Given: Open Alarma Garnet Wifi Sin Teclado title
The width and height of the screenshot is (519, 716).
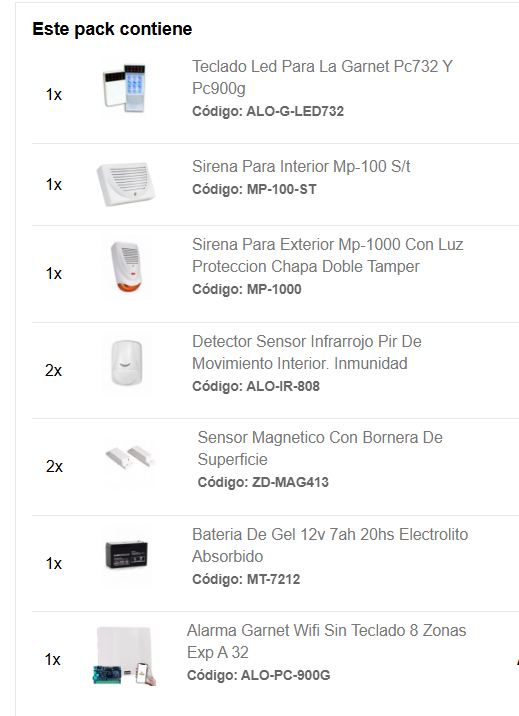Looking at the screenshot, I should pos(326,641).
